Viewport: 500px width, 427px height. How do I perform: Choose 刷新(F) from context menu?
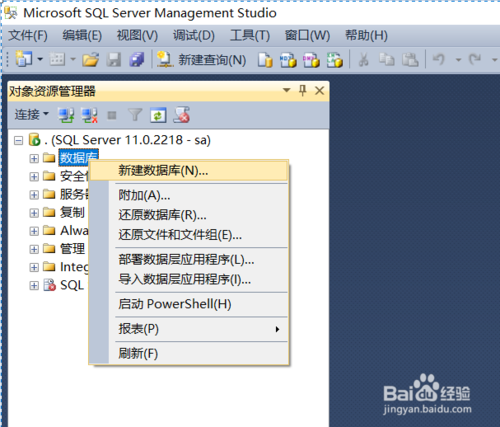coord(189,353)
